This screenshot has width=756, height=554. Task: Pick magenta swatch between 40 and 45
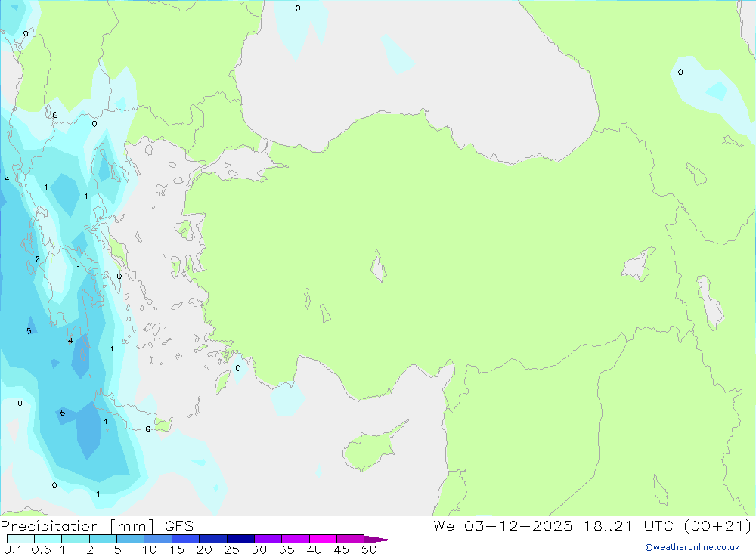click(323, 539)
